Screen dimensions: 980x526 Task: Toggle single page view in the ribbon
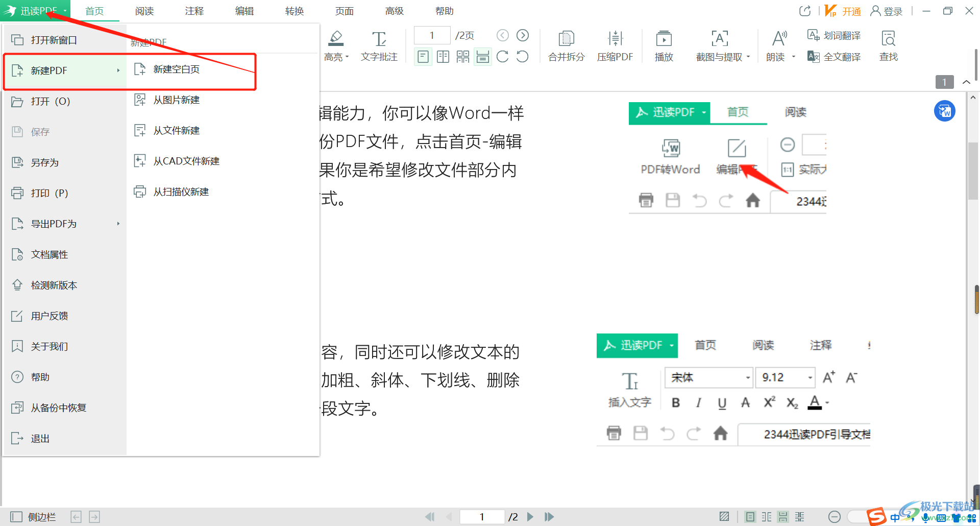[423, 57]
